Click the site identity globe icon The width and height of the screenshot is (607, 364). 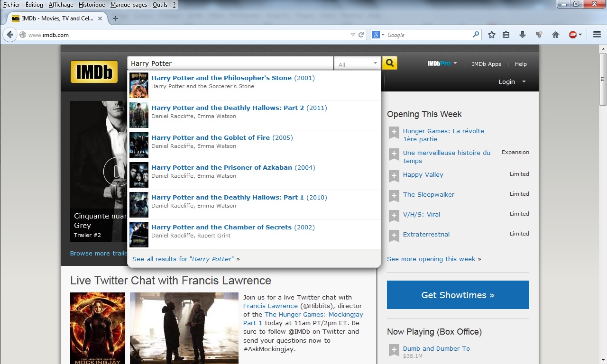click(22, 35)
